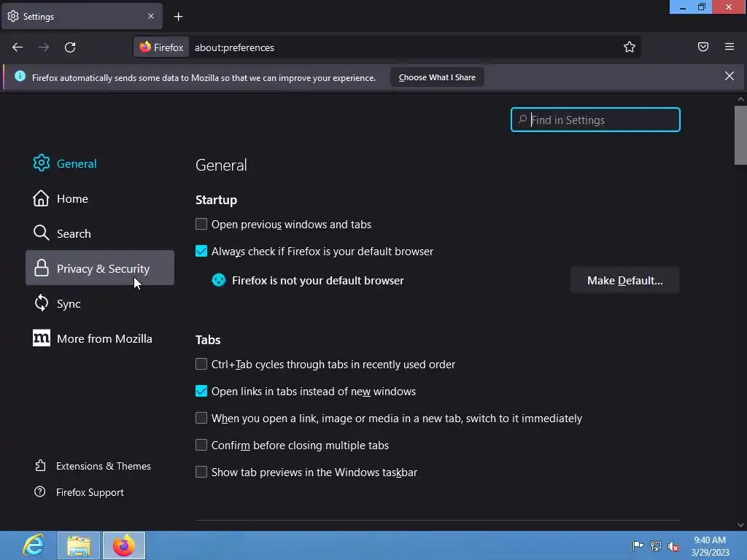Open More from Mozilla category

coord(99,338)
